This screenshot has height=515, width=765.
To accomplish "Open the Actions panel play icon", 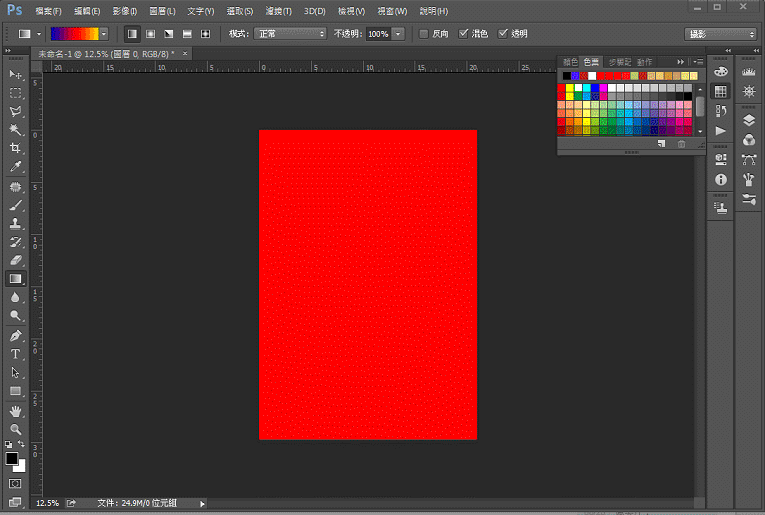I will coord(721,131).
